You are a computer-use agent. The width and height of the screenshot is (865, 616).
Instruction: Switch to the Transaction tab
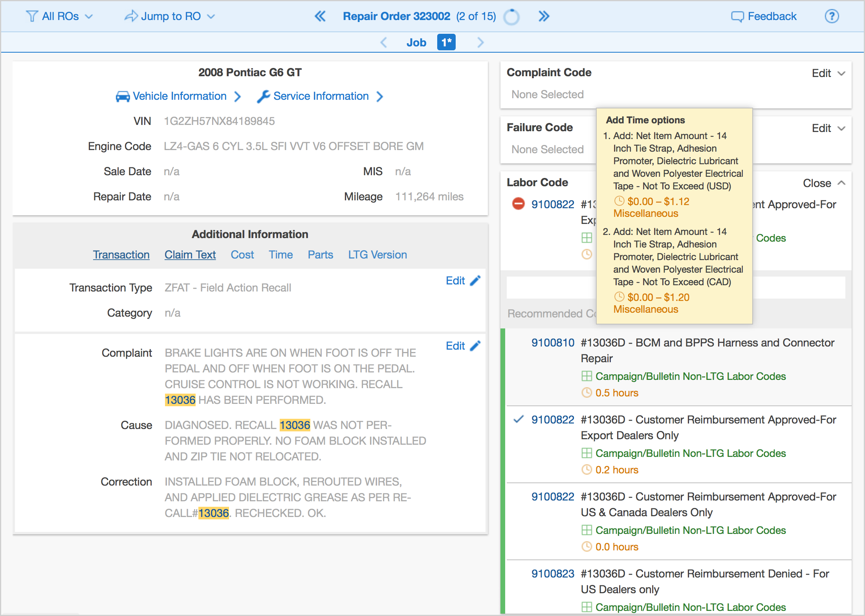click(121, 255)
